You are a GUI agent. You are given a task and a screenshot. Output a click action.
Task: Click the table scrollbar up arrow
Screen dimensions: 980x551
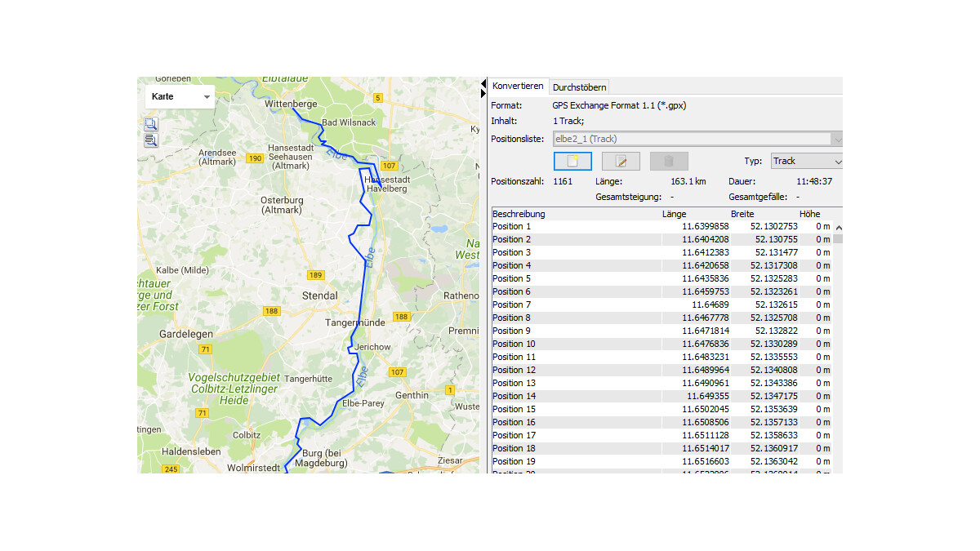coord(837,226)
